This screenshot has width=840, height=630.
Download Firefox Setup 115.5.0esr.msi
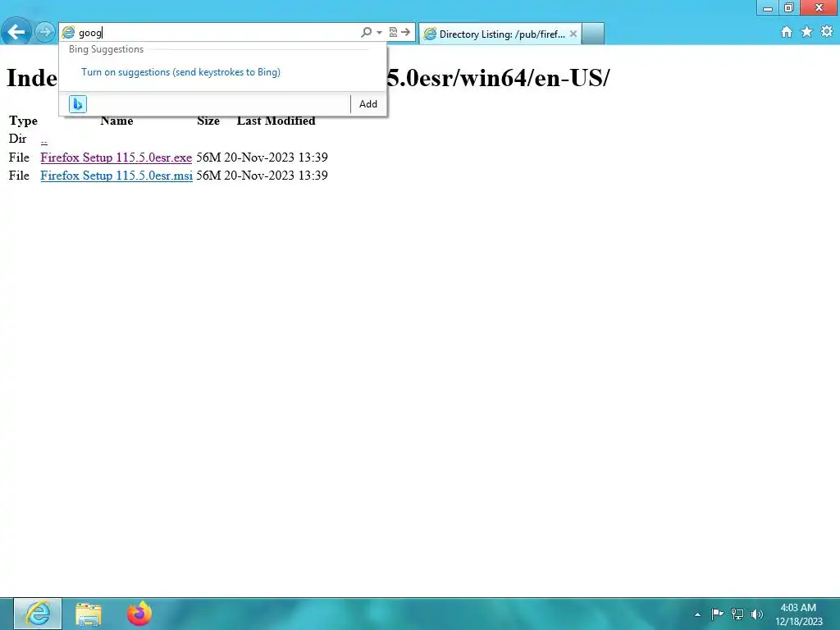[116, 176]
